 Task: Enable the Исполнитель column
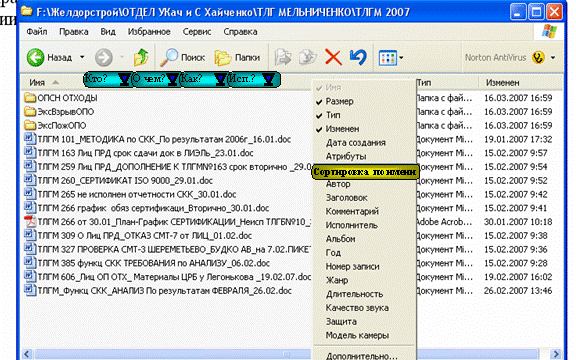pos(352,225)
